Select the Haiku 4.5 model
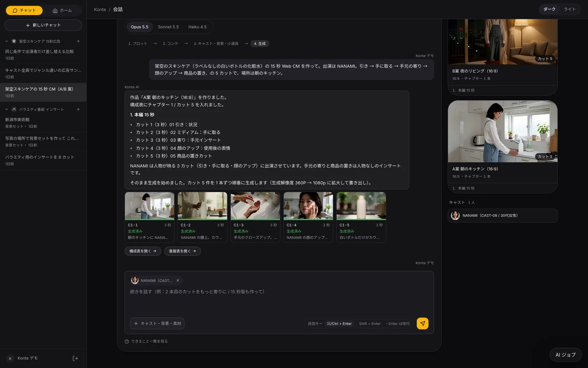588x368 pixels. pos(197,27)
